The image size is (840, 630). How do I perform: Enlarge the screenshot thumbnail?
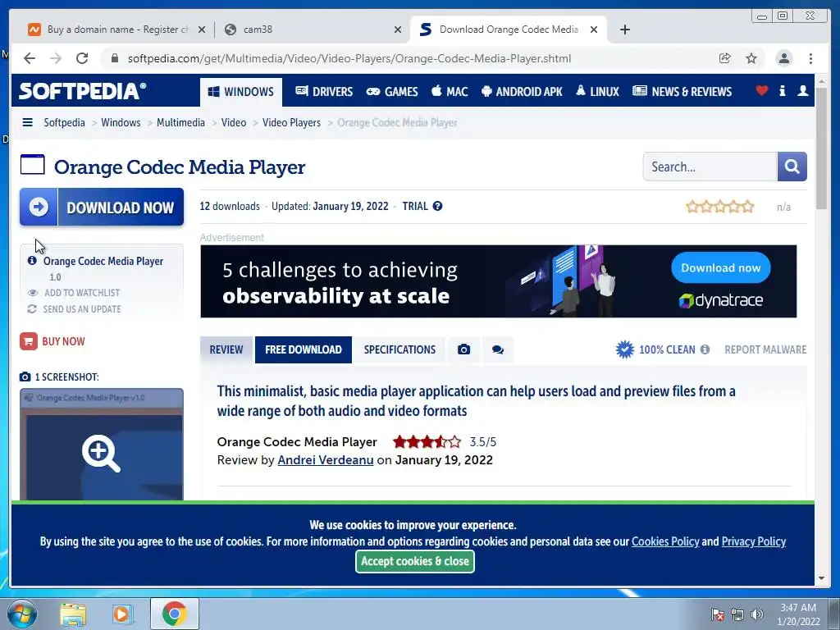[101, 453]
